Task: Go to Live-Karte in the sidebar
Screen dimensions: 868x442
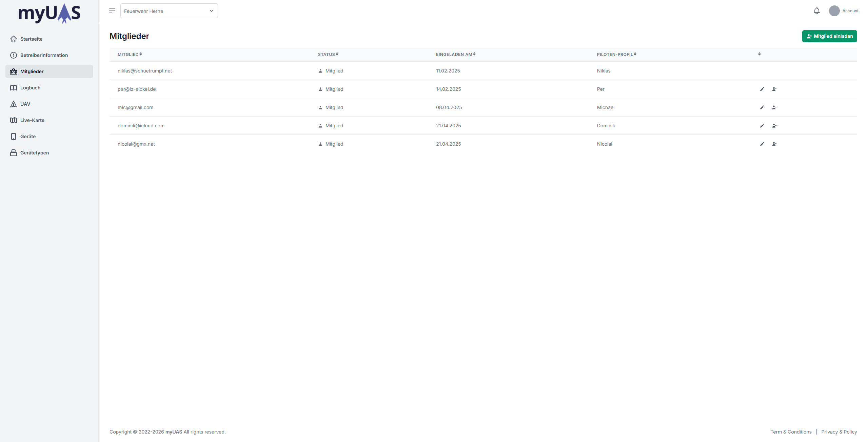Action: point(32,120)
